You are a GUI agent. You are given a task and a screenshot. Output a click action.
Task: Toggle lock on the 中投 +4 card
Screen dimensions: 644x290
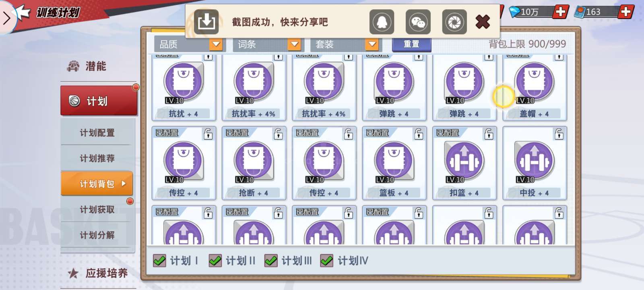tap(559, 134)
